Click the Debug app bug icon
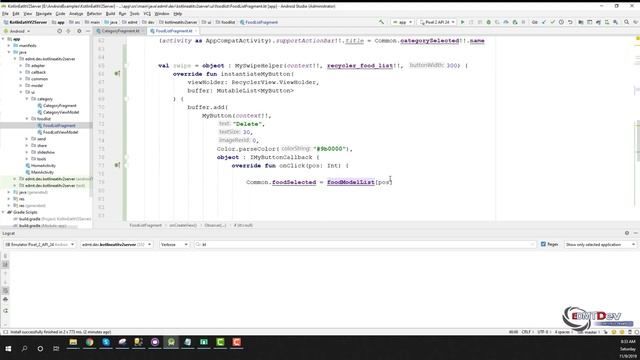The width and height of the screenshot is (640, 360). [489, 22]
